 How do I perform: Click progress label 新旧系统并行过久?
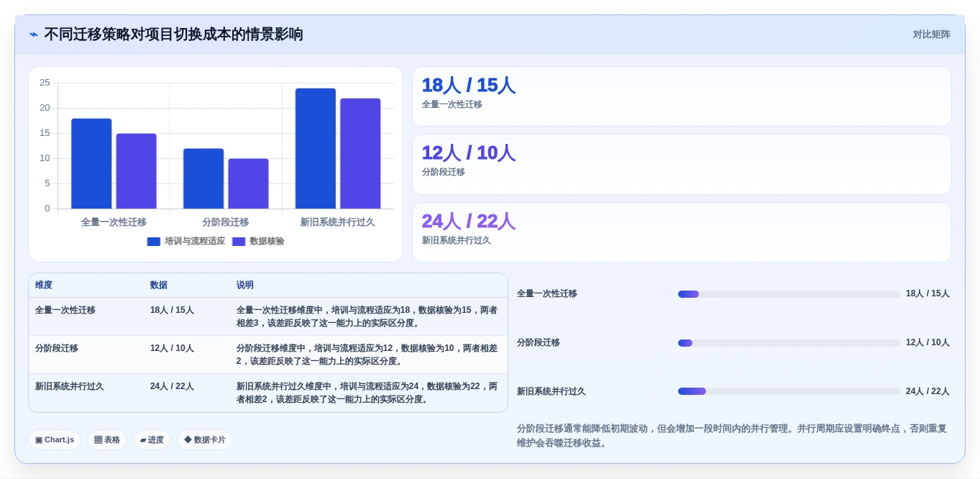click(x=551, y=391)
